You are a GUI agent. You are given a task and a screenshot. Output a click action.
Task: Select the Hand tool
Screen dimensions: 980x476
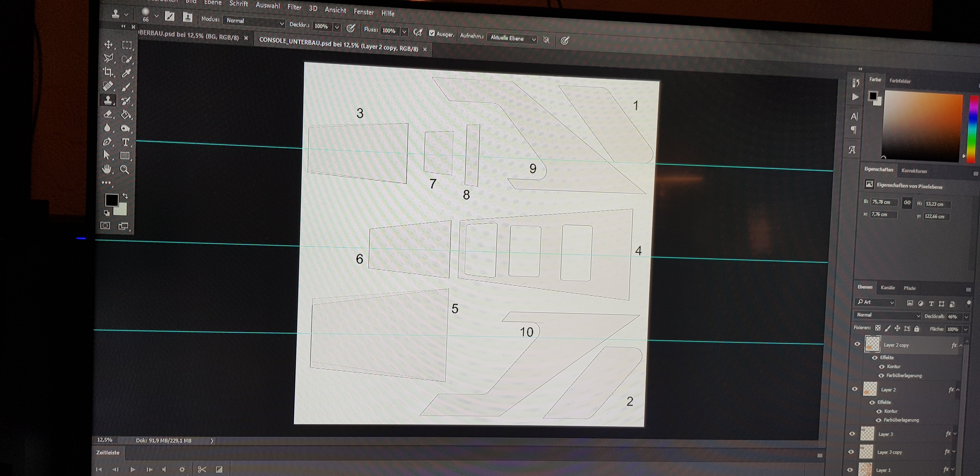107,169
